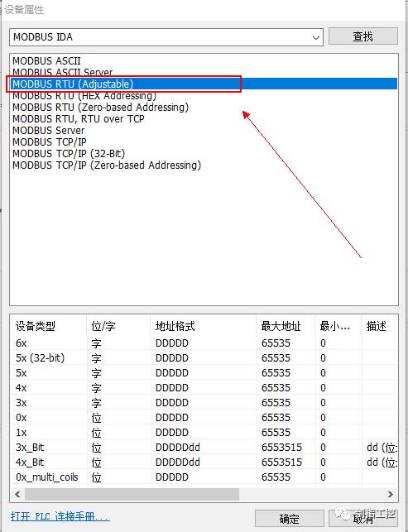Select MODBUS ASCII in the list

46,61
